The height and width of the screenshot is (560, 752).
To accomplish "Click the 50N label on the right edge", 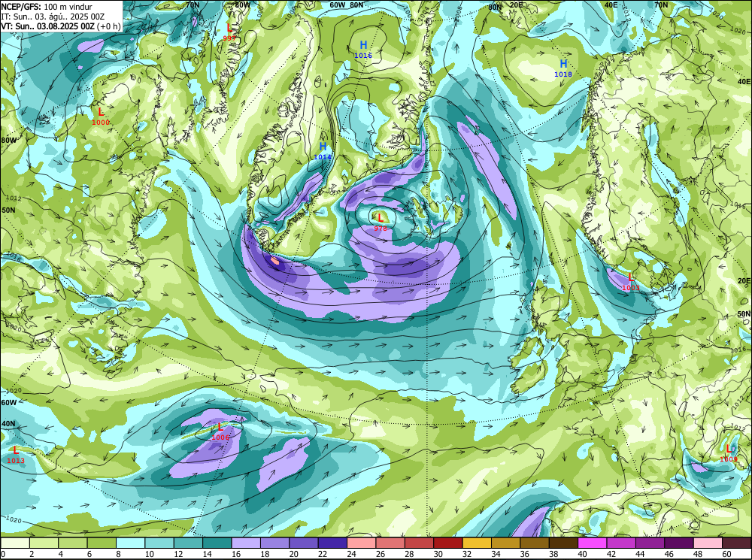I will tap(744, 314).
